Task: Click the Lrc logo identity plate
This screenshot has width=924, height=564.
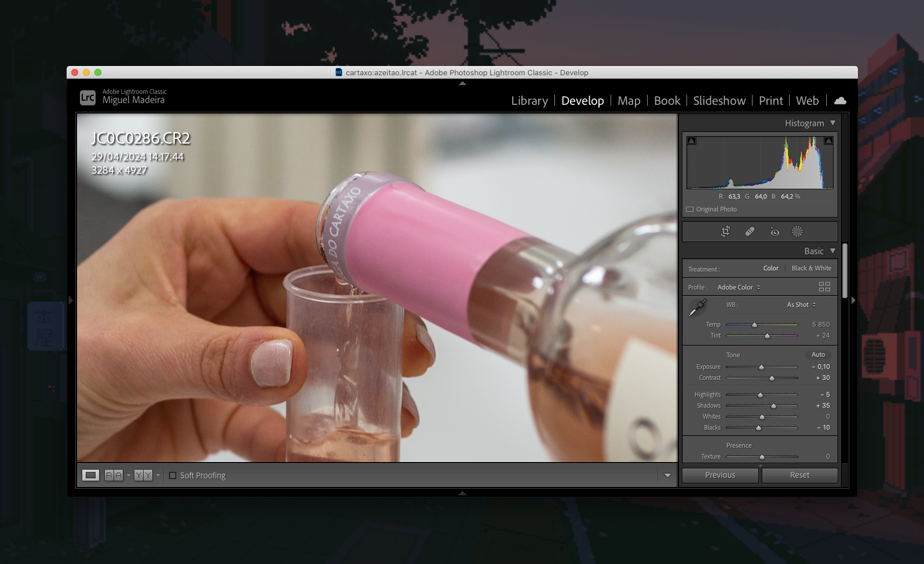Action: click(87, 97)
